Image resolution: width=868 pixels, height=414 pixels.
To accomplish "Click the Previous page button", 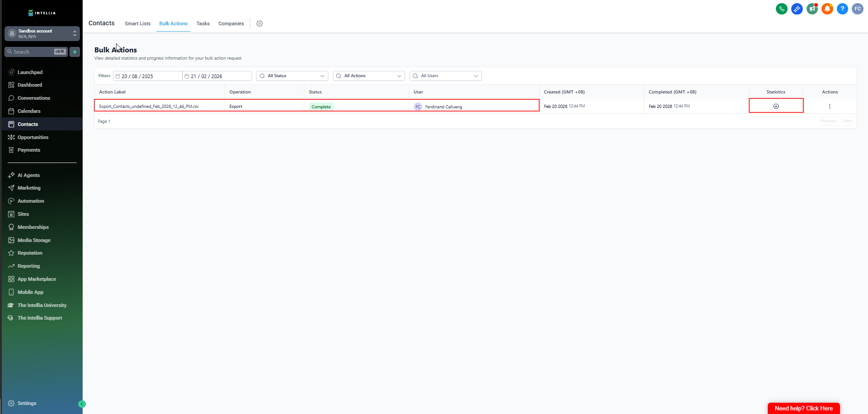I will point(828,121).
